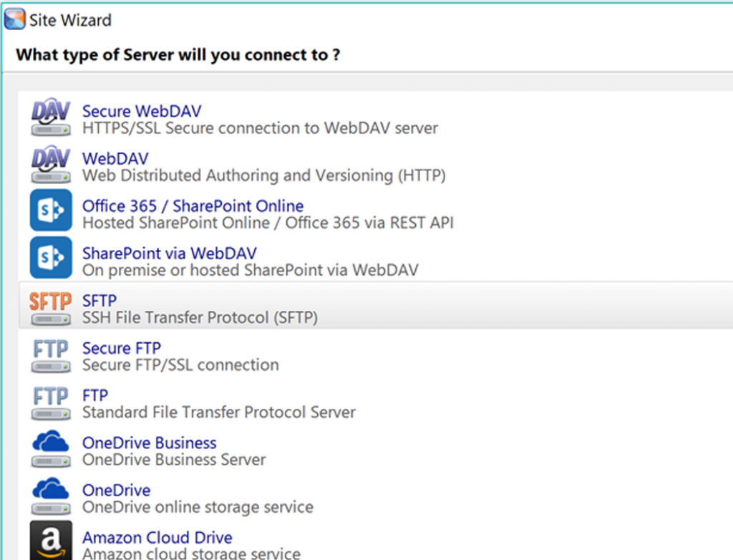Click the 'Site Wizard' window title
733x560 pixels.
pyautogui.click(x=70, y=20)
